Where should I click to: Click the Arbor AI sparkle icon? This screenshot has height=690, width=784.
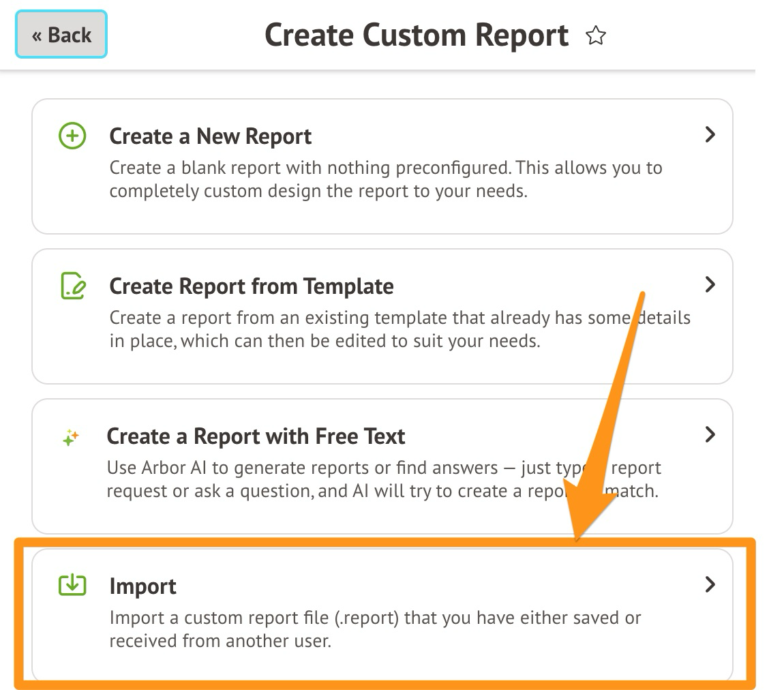pos(71,438)
